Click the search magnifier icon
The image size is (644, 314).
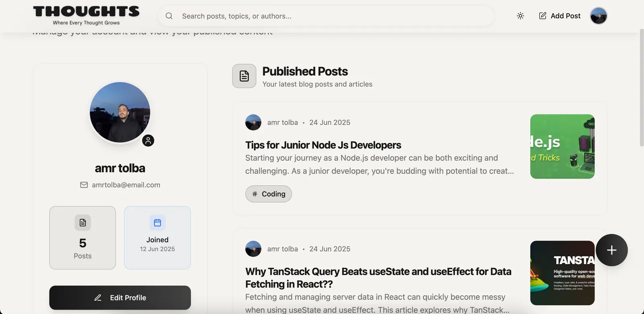169,16
